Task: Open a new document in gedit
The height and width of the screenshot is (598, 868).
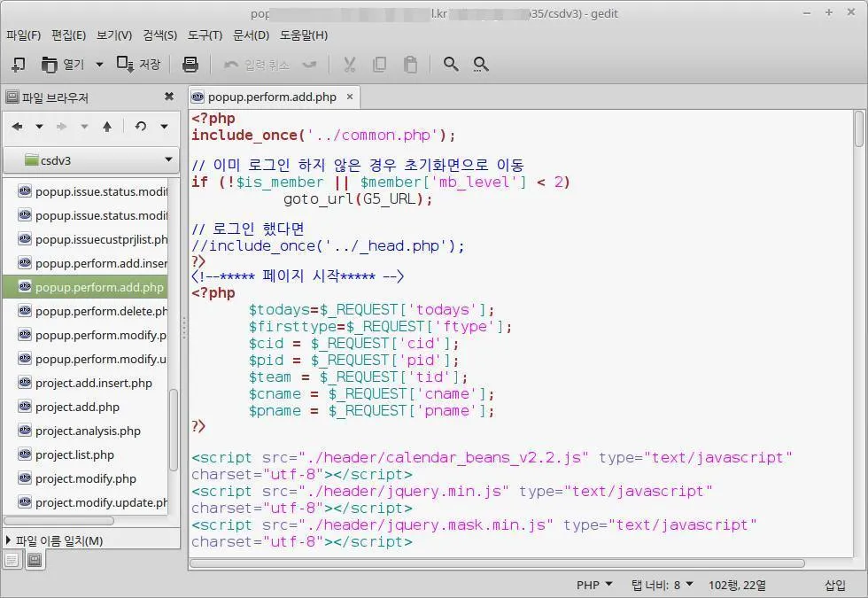Action: (x=18, y=64)
